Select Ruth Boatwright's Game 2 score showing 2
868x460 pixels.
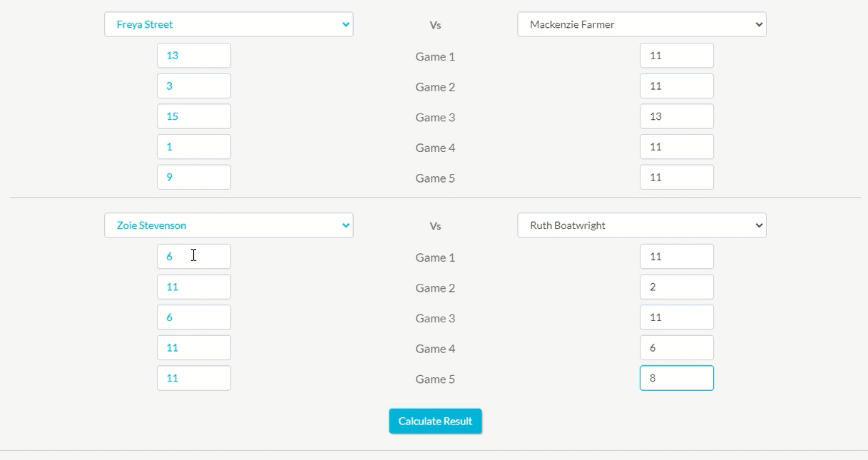click(x=677, y=287)
